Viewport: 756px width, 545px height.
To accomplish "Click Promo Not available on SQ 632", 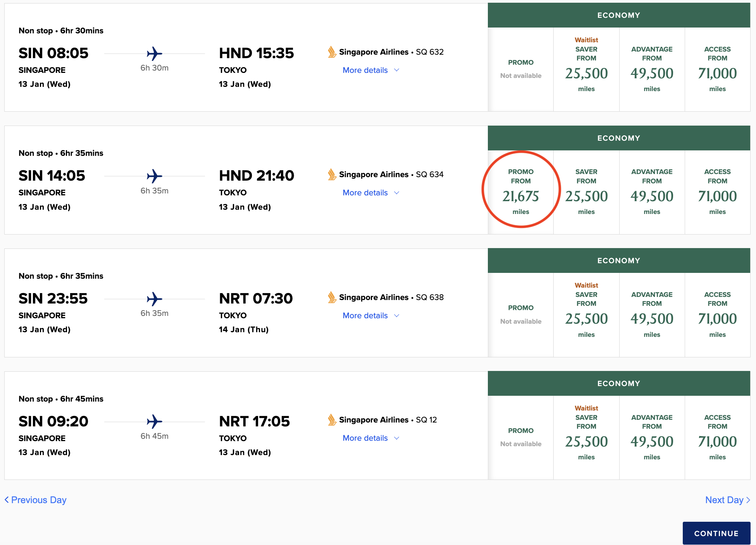I will click(x=521, y=69).
